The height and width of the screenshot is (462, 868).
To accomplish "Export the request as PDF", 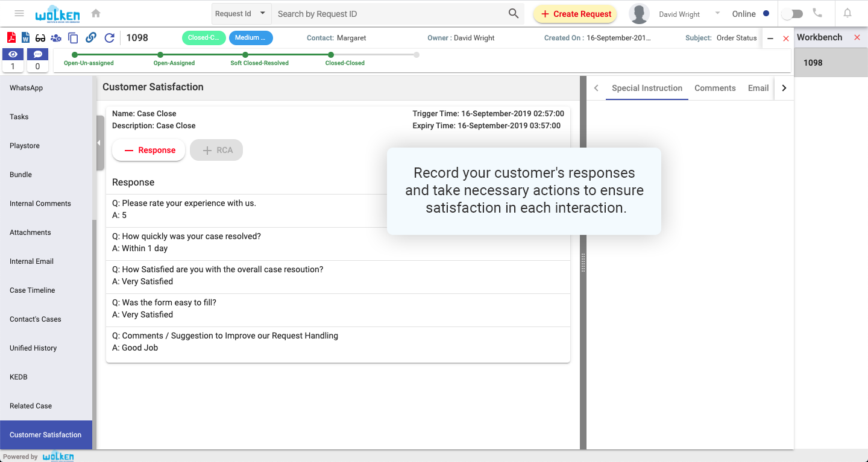I will [11, 38].
